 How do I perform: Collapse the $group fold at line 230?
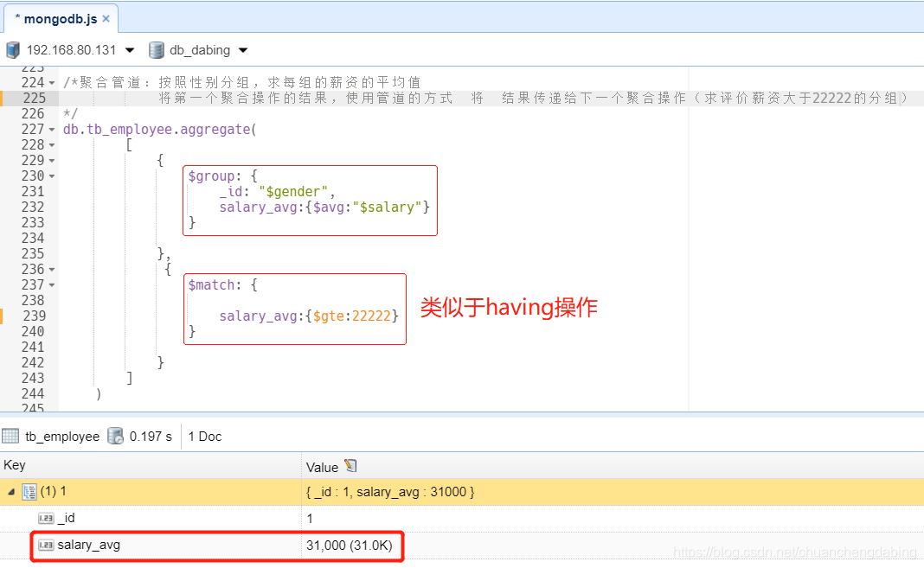(x=52, y=176)
